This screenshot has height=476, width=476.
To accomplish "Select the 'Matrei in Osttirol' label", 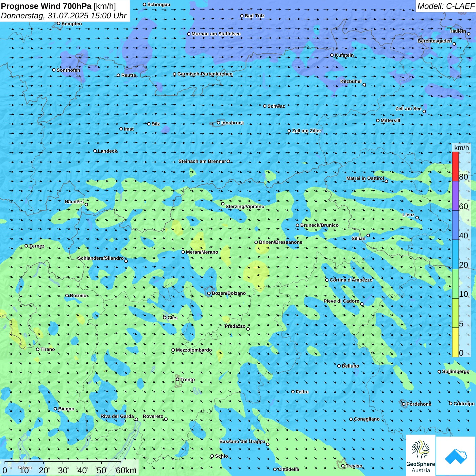I will (365, 178).
